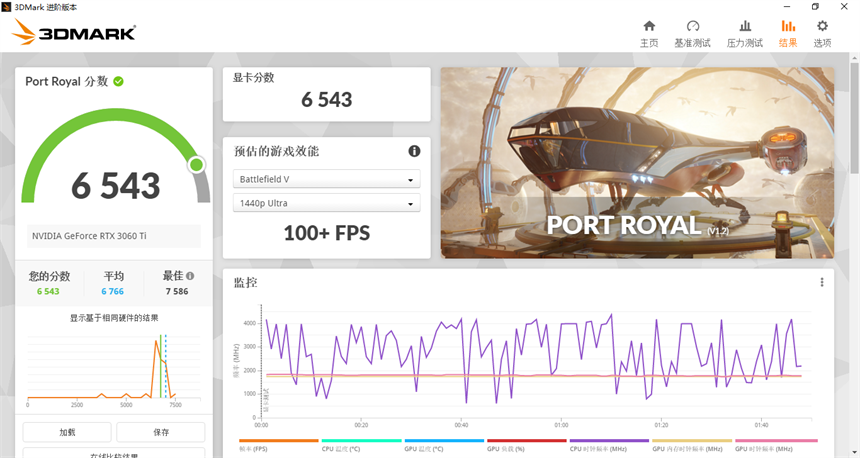Click the 监控 monitoring heading
860x458 pixels.
point(245,282)
